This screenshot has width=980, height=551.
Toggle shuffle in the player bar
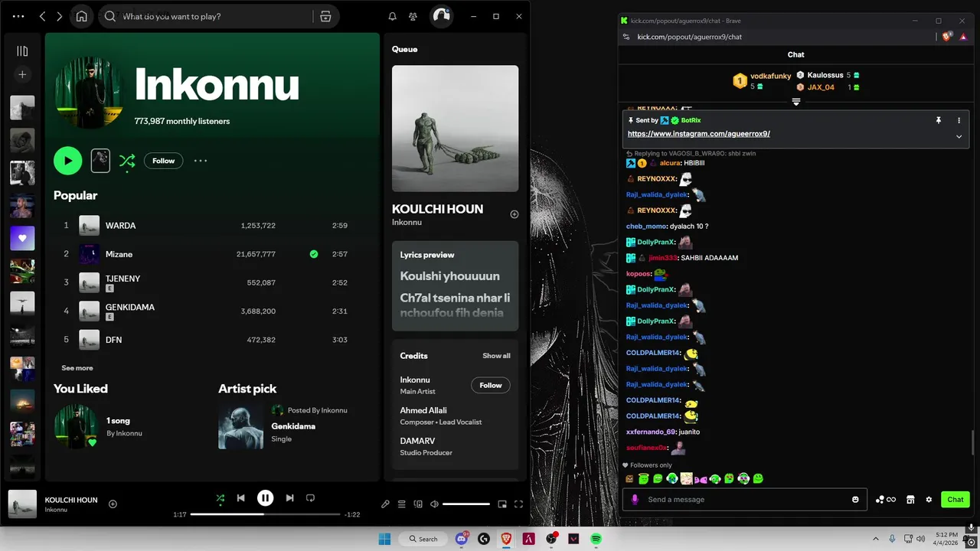pos(220,498)
